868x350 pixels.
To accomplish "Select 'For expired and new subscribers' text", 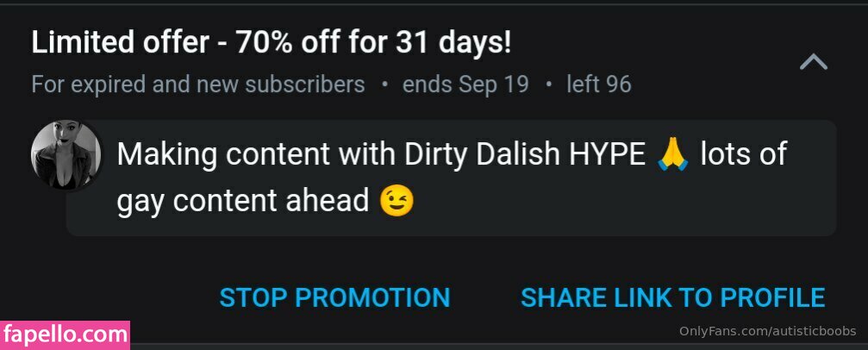I will (x=198, y=84).
